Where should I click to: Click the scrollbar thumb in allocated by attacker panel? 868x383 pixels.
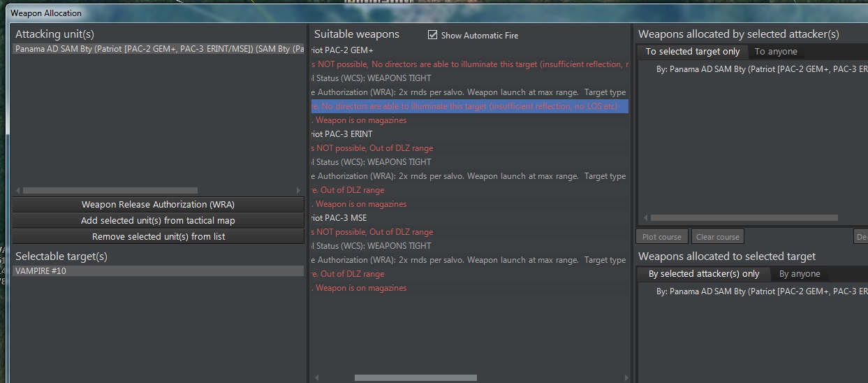click(x=744, y=218)
